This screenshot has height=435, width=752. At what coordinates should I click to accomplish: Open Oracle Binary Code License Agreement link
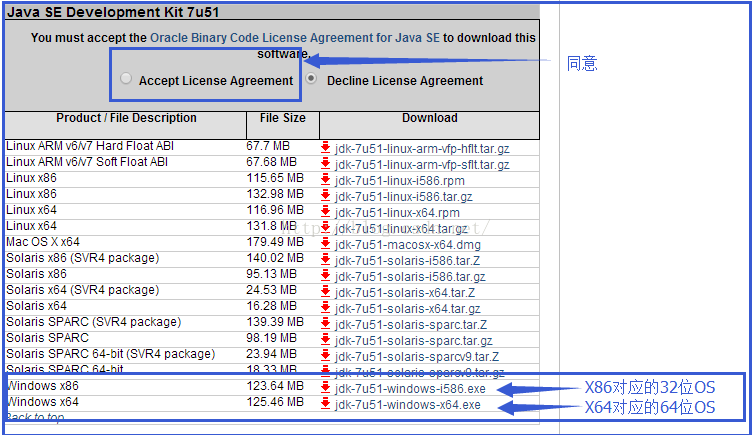point(295,38)
